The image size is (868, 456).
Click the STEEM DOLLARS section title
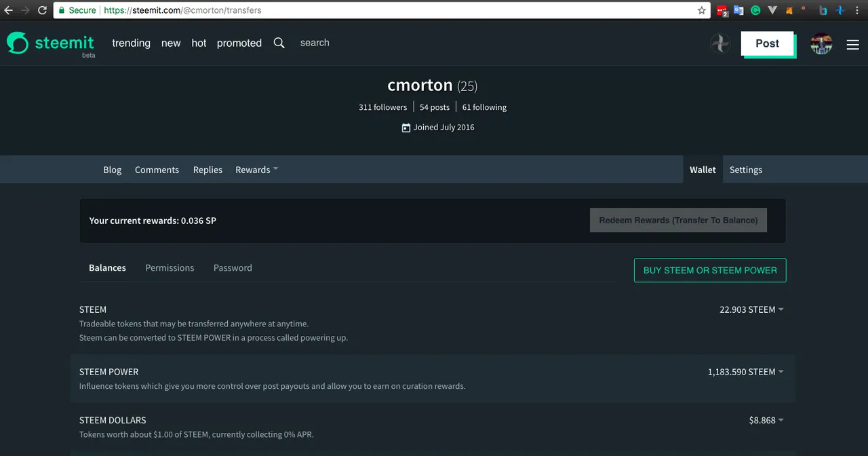[113, 421]
